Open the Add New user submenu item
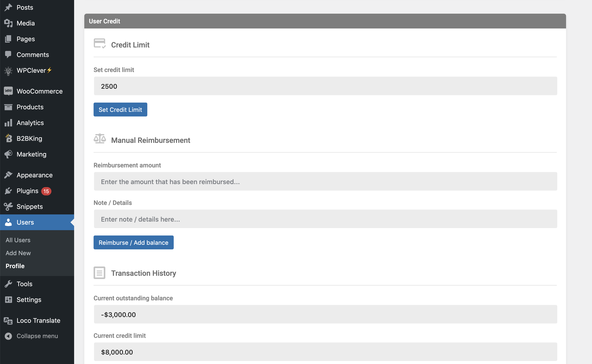The image size is (592, 364). tap(18, 253)
